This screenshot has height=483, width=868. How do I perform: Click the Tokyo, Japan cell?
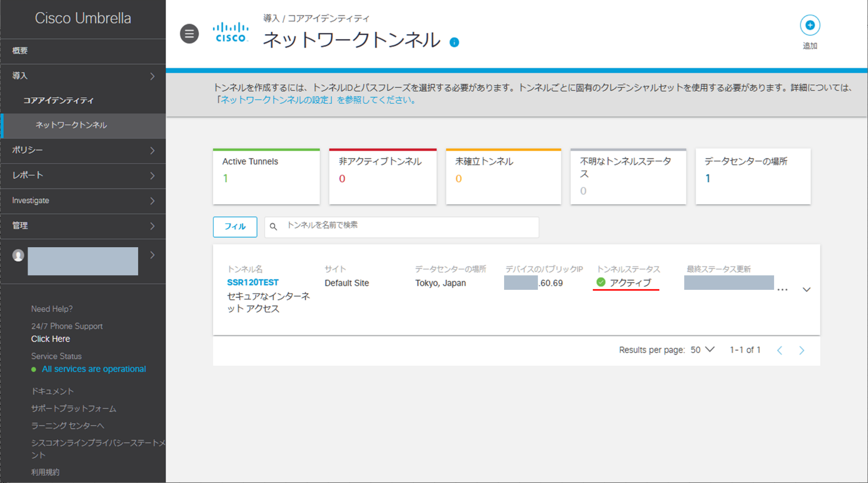[441, 283]
